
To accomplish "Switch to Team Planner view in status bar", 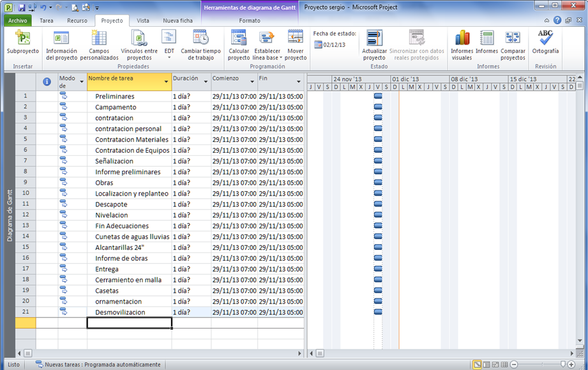I will click(x=495, y=364).
